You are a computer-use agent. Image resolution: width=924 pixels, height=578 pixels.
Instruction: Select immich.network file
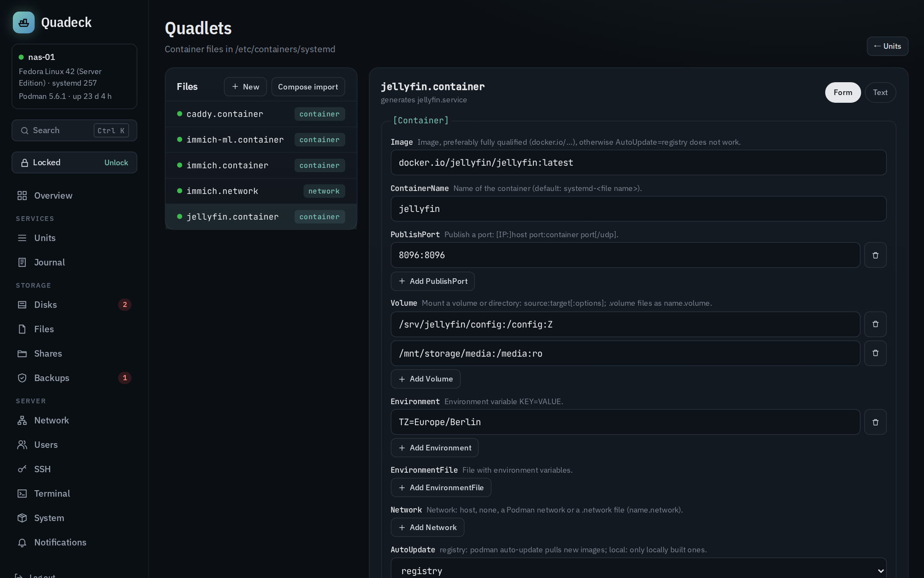[261, 191]
